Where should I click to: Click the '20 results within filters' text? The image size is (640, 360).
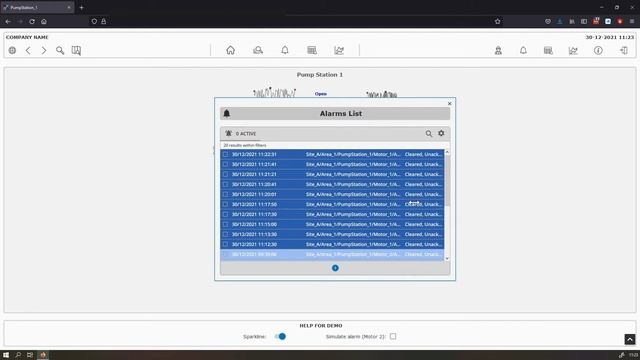pos(245,145)
